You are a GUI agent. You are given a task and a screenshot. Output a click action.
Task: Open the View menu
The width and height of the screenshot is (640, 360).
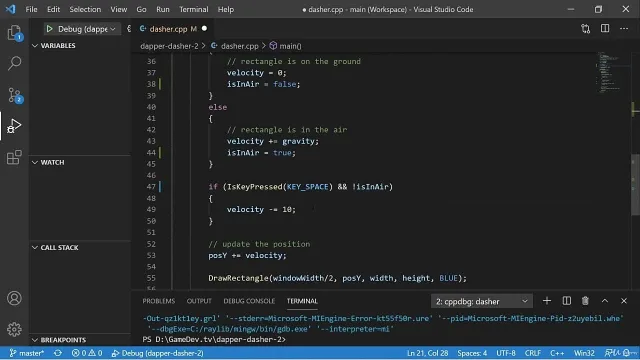click(x=118, y=9)
